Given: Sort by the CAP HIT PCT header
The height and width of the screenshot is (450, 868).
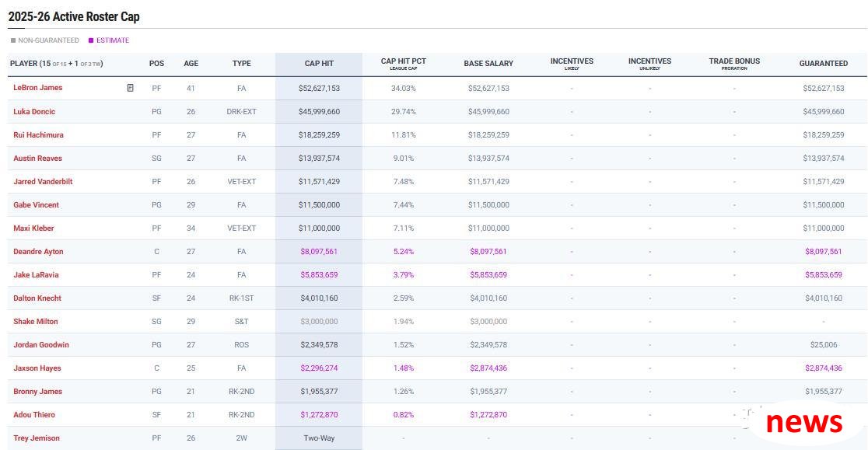Looking at the screenshot, I should (x=404, y=64).
